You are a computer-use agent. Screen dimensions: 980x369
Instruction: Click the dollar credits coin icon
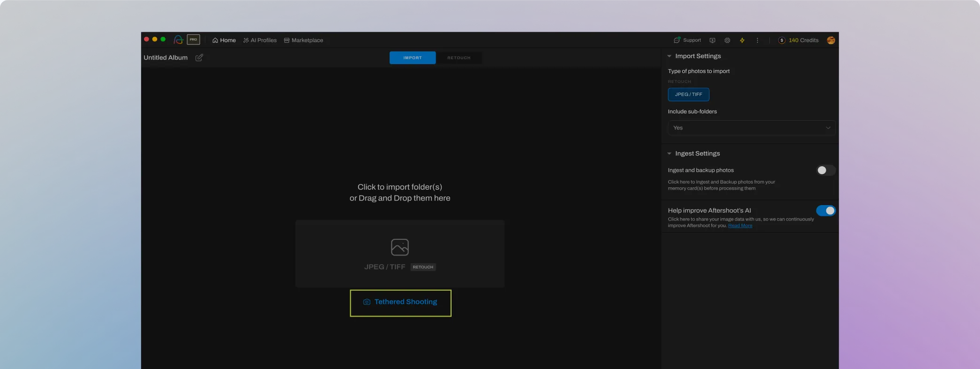pos(782,40)
